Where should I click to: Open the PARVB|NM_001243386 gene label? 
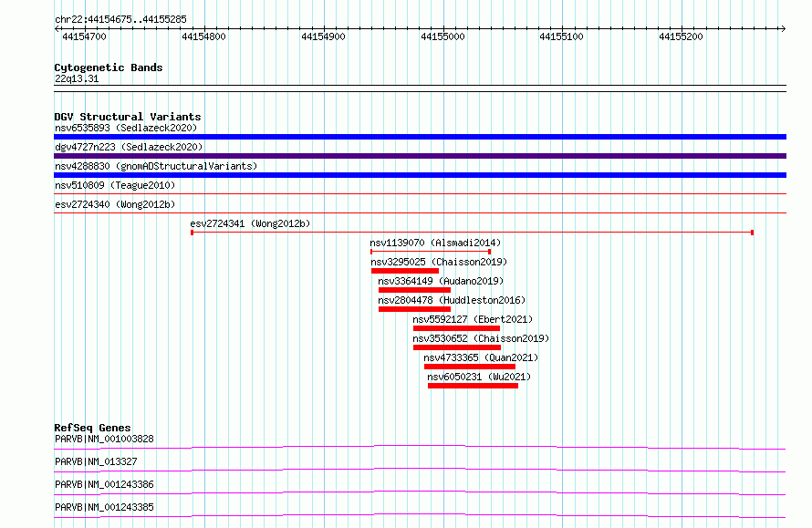104,484
